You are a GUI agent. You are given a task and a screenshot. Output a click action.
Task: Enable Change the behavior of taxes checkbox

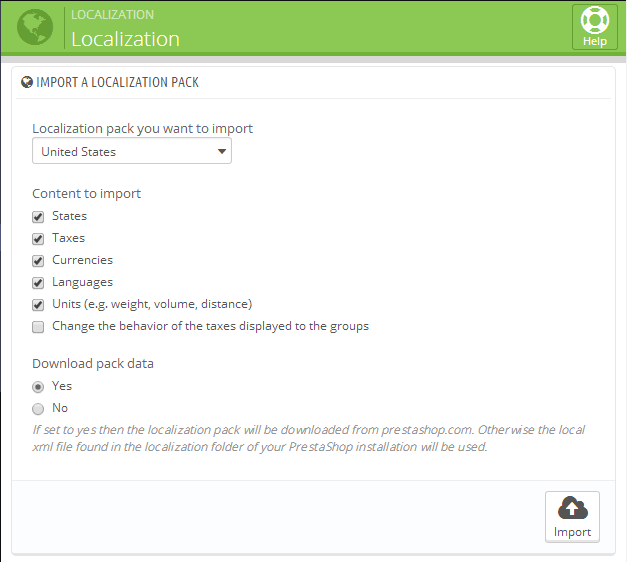click(38, 327)
